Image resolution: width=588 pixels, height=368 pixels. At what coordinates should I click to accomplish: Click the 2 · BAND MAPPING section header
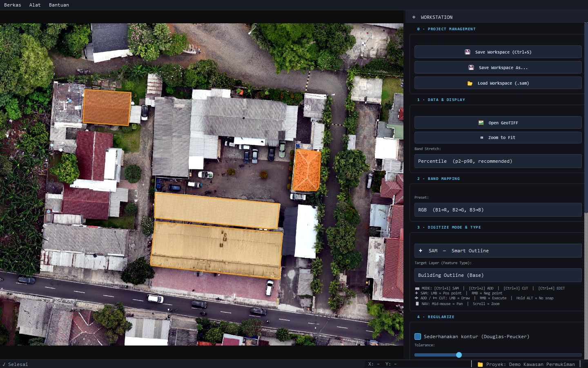438,179
